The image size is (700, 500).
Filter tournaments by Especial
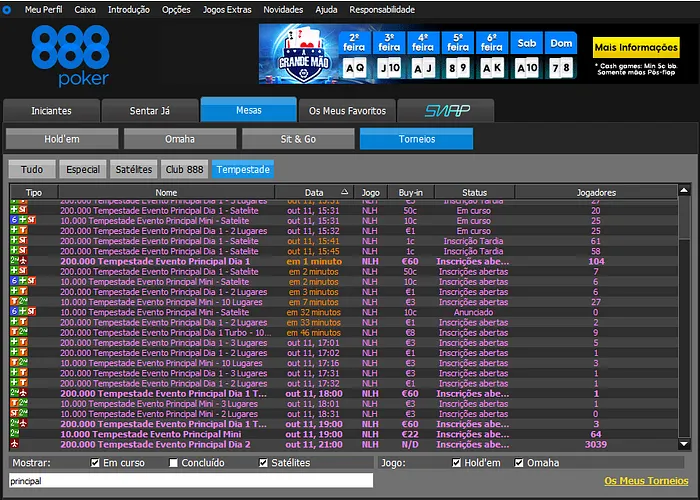(83, 169)
